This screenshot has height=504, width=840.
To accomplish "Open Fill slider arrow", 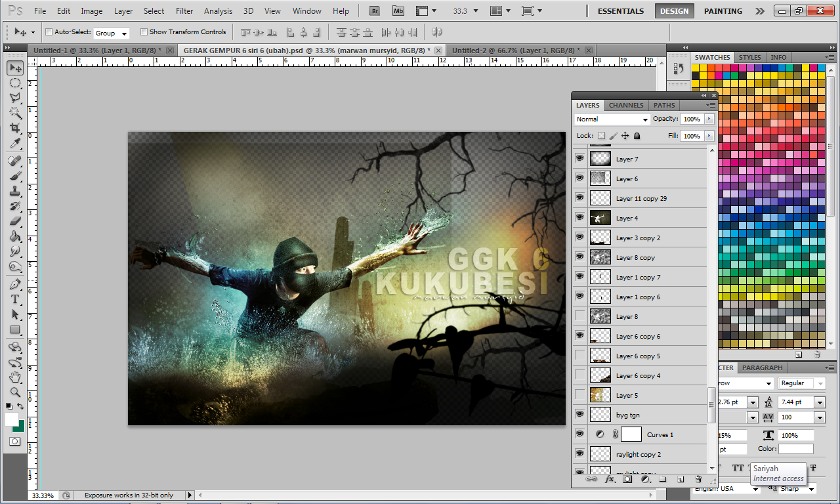I will tap(709, 136).
